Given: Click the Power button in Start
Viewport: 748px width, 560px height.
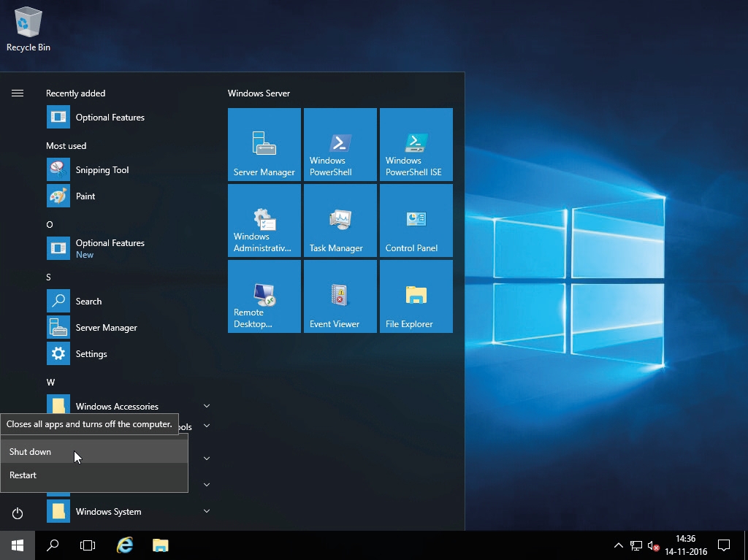Looking at the screenshot, I should [18, 513].
